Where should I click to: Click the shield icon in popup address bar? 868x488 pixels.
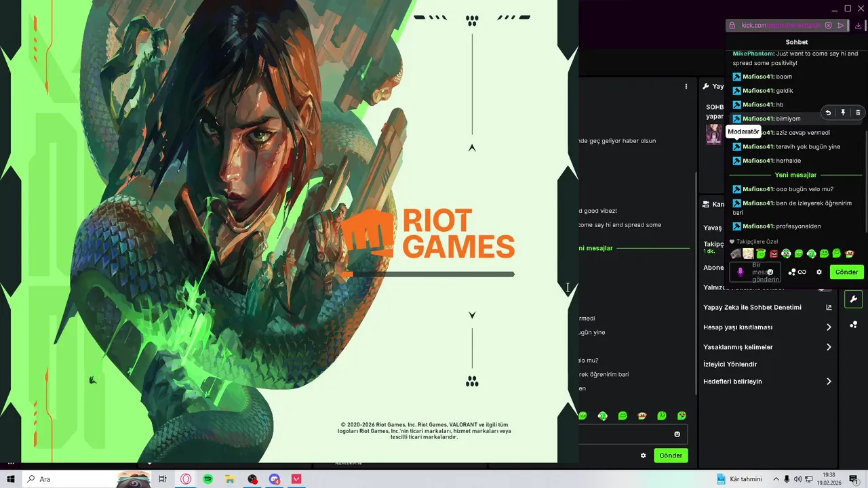click(x=828, y=25)
